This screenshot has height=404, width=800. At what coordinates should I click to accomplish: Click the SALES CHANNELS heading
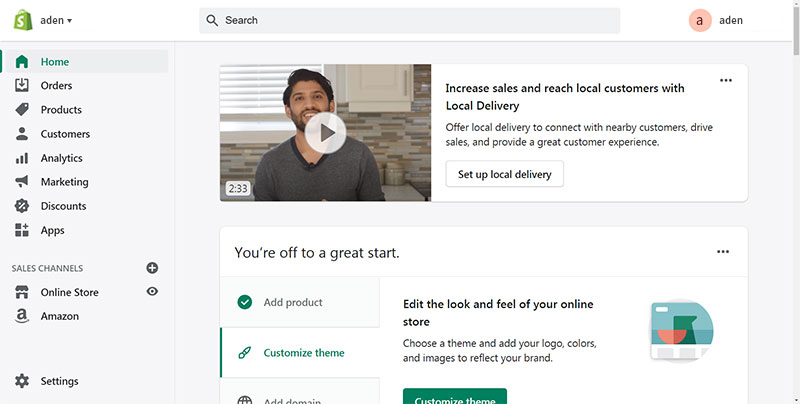tap(47, 268)
